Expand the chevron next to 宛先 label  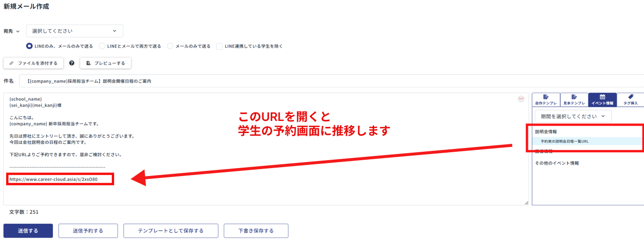pos(18,31)
